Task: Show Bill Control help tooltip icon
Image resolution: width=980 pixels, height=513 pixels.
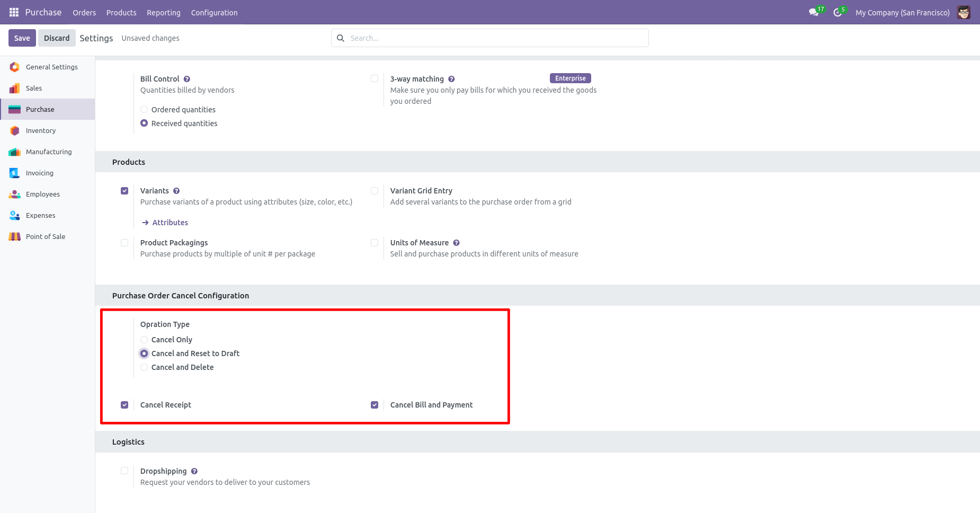Action: point(187,79)
